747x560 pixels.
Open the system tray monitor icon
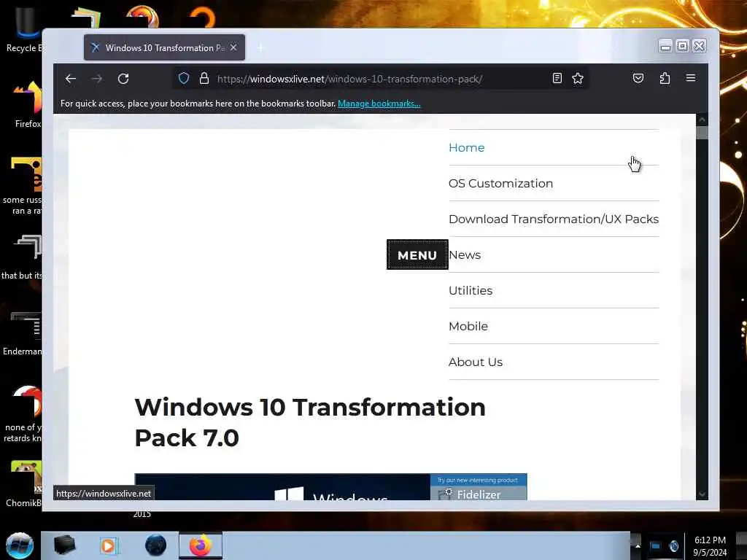[656, 545]
